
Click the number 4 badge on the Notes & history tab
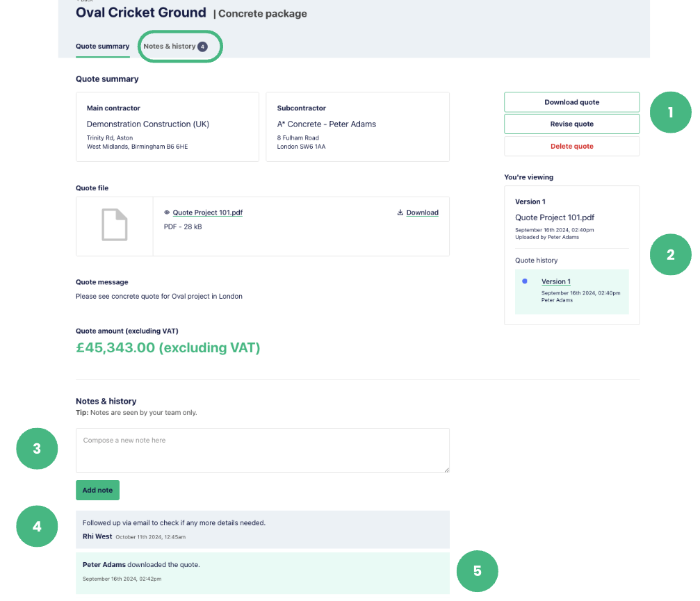tap(202, 47)
